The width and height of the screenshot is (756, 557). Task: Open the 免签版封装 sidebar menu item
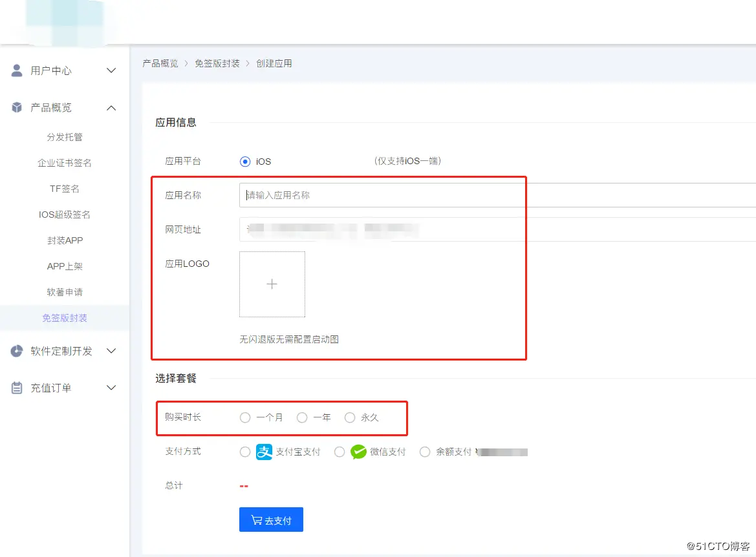(x=65, y=317)
